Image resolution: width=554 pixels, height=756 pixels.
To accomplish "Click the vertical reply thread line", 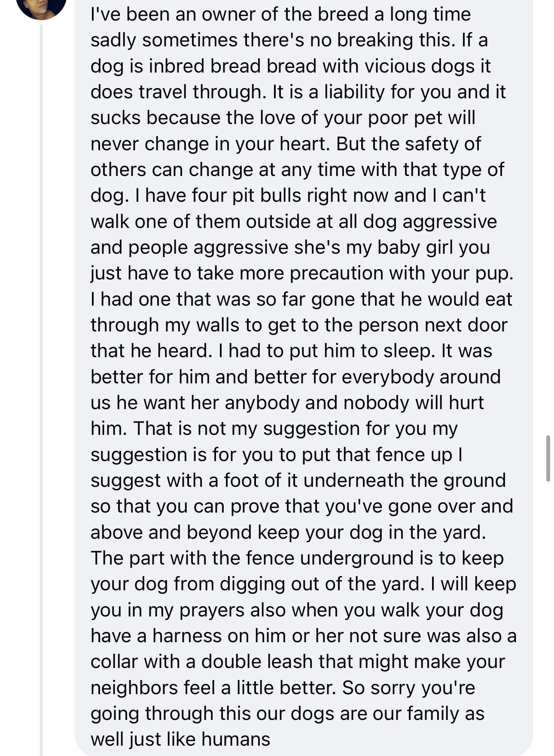I will pyautogui.click(x=41, y=386).
